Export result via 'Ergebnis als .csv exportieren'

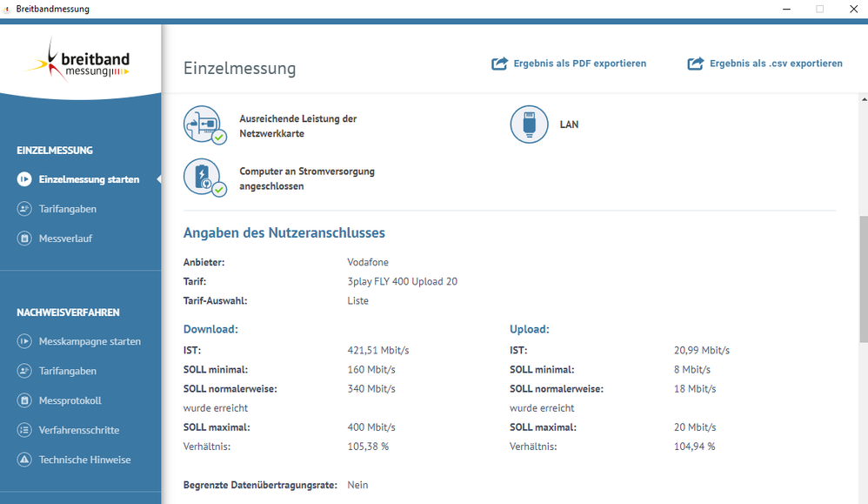pos(765,64)
